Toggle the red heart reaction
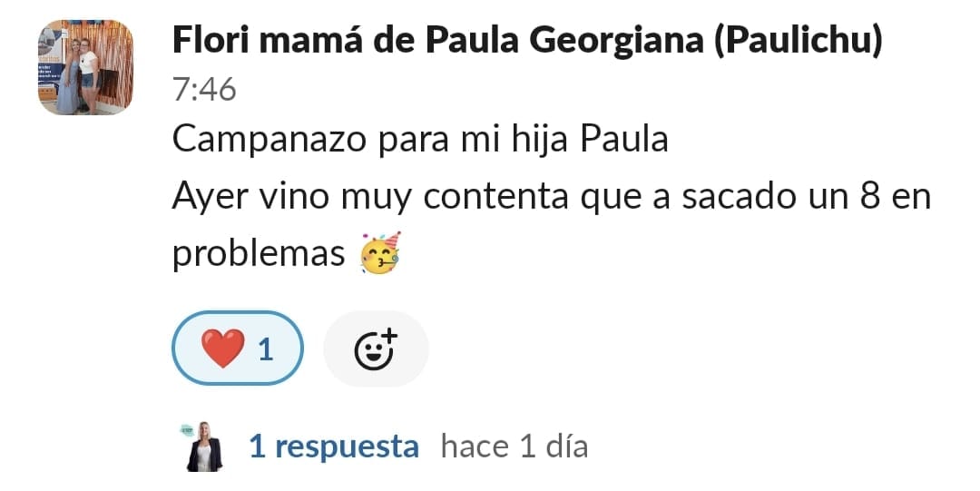This screenshot has height=491, width=980. [237, 349]
